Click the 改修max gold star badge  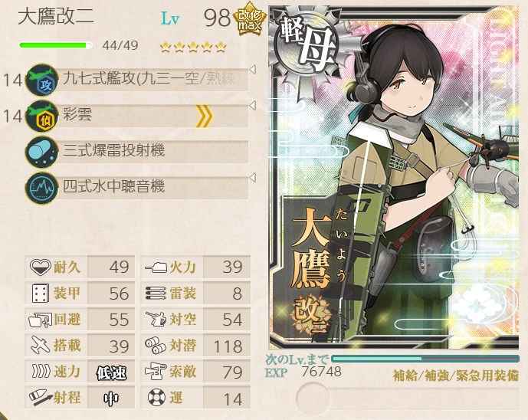[x=250, y=19]
